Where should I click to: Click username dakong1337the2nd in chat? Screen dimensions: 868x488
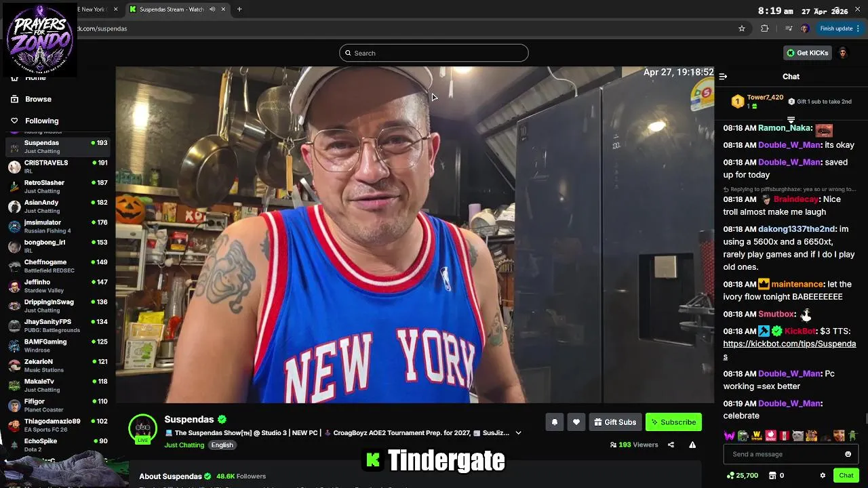pyautogui.click(x=797, y=229)
